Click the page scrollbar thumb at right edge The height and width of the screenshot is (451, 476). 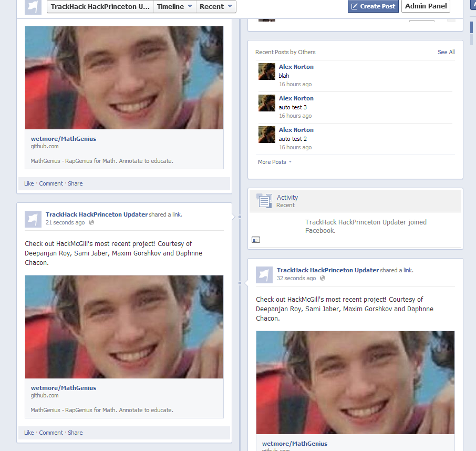pyautogui.click(x=471, y=27)
